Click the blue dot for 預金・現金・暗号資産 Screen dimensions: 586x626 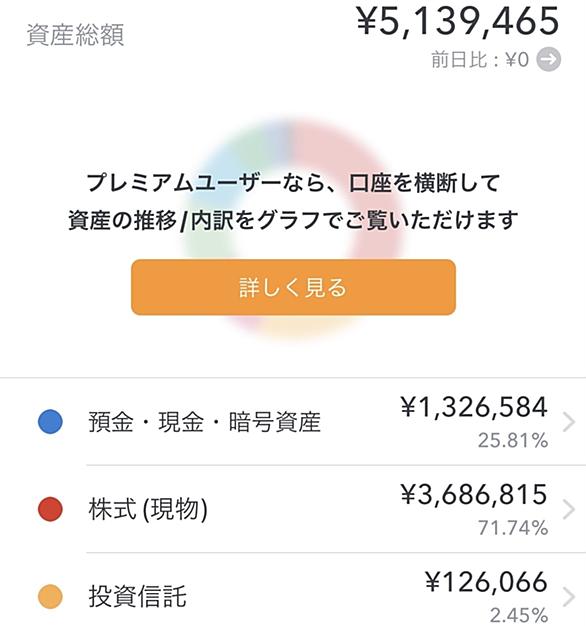click(x=50, y=422)
